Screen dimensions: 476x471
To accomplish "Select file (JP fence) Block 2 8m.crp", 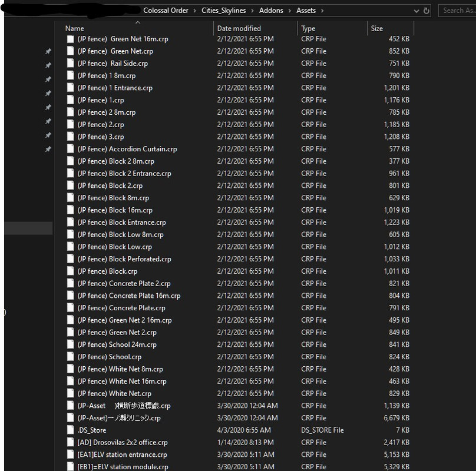I will coord(115,161).
